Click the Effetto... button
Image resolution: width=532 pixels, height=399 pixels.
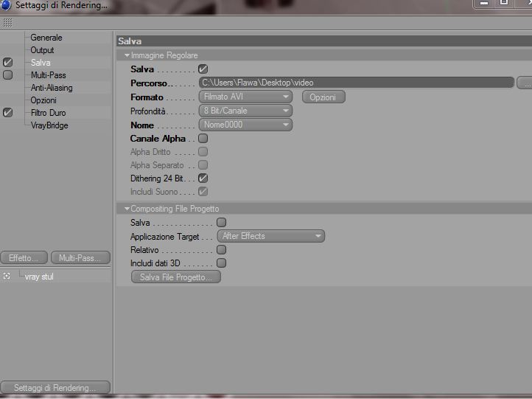pos(24,257)
